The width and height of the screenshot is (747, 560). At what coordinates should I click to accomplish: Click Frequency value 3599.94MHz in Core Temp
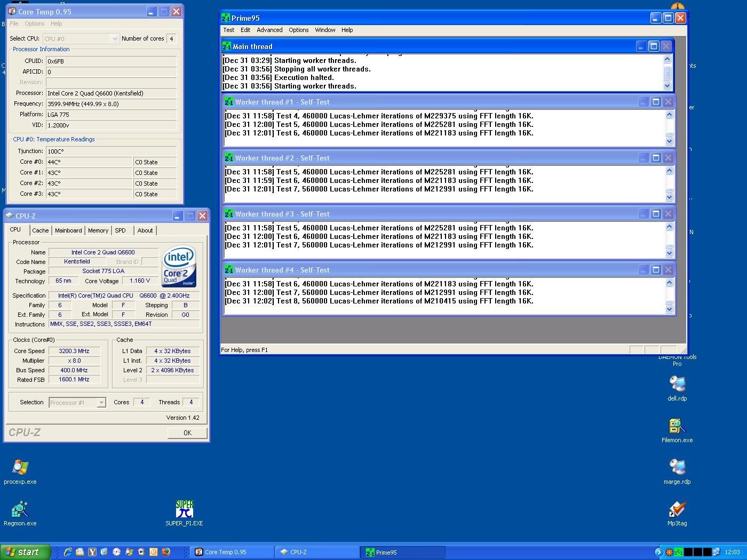(x=111, y=104)
